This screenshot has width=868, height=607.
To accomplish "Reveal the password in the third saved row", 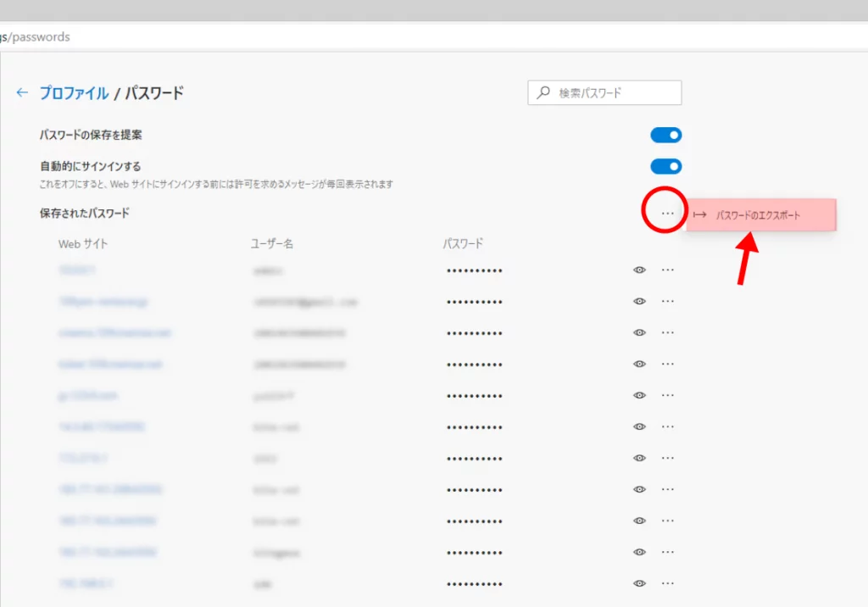I will 640,333.
